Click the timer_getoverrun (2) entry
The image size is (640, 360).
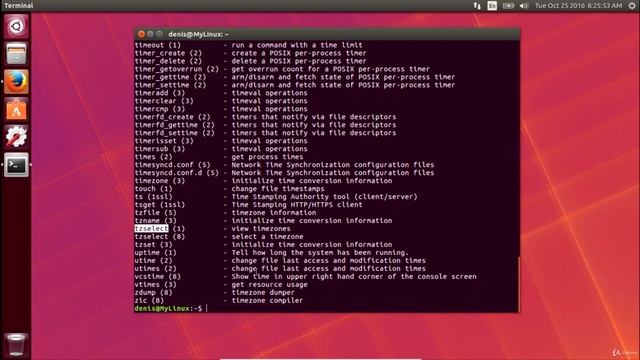point(177,69)
